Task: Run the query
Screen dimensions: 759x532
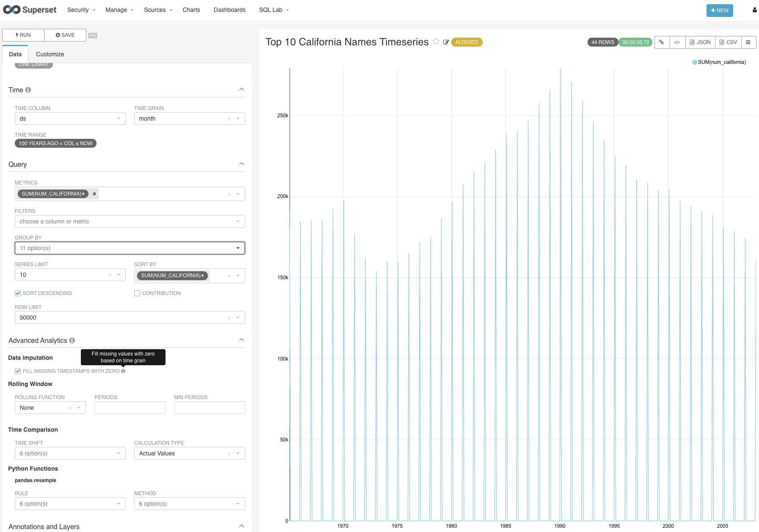Action: click(x=23, y=35)
